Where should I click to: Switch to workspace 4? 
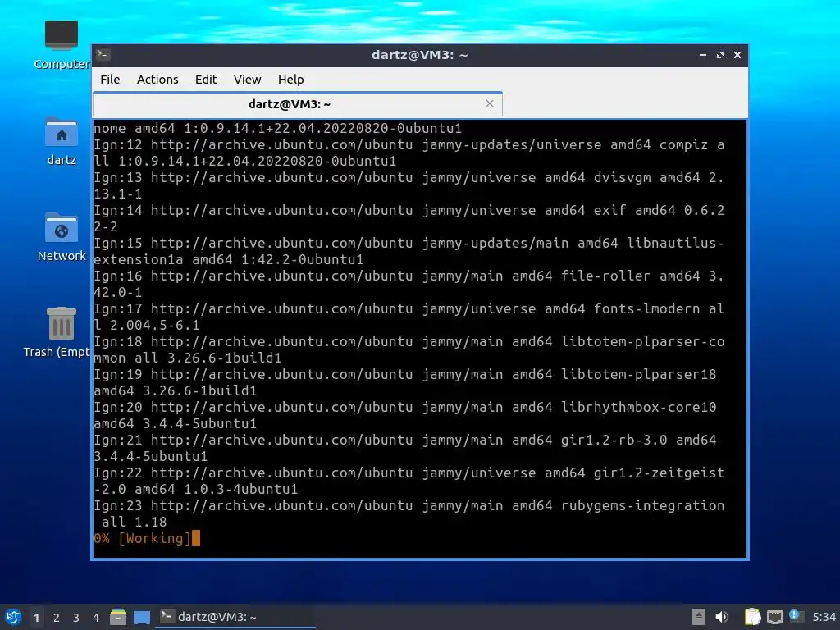[96, 618]
